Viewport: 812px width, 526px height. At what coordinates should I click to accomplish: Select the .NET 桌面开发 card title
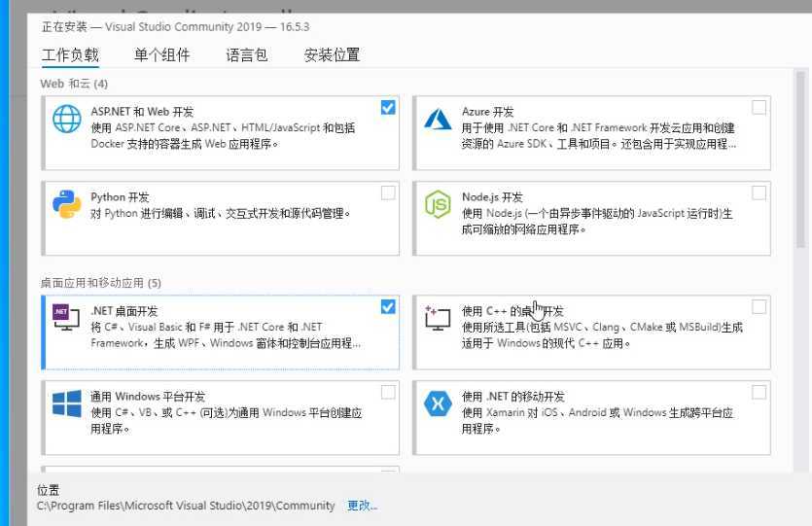tap(124, 310)
